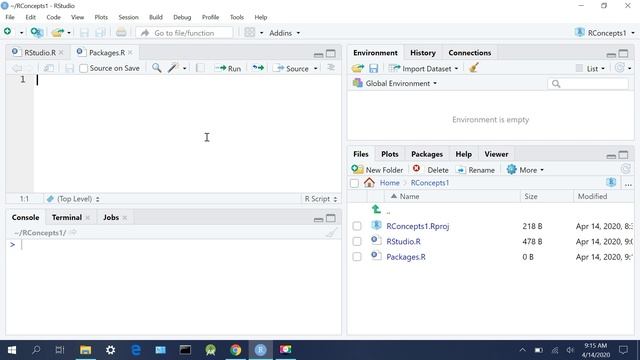
Task: Click the Compile Report notebook icon
Action: tap(200, 68)
